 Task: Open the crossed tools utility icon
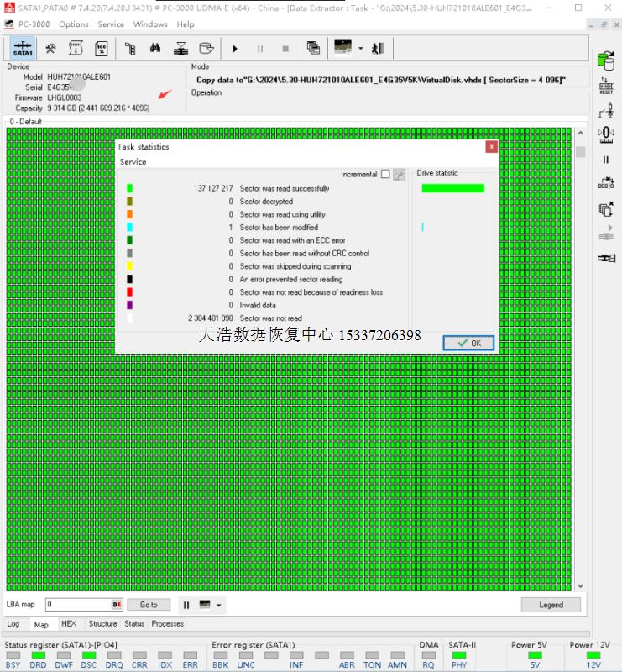coord(50,49)
